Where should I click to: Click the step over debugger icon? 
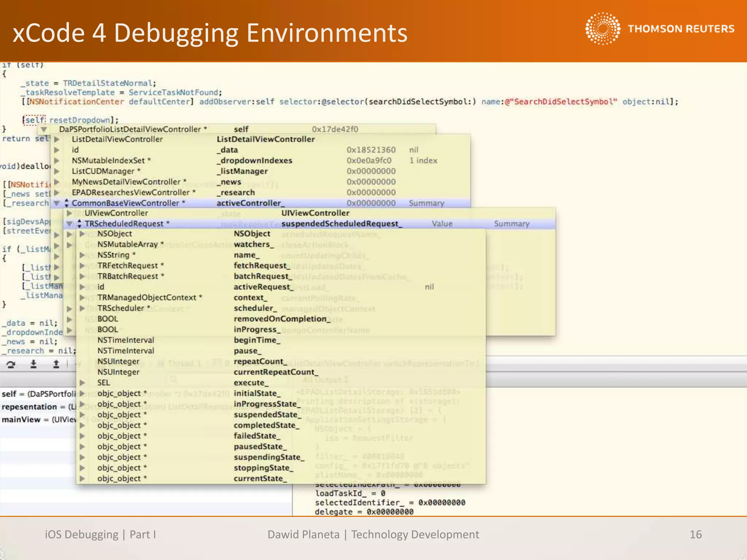click(x=11, y=364)
